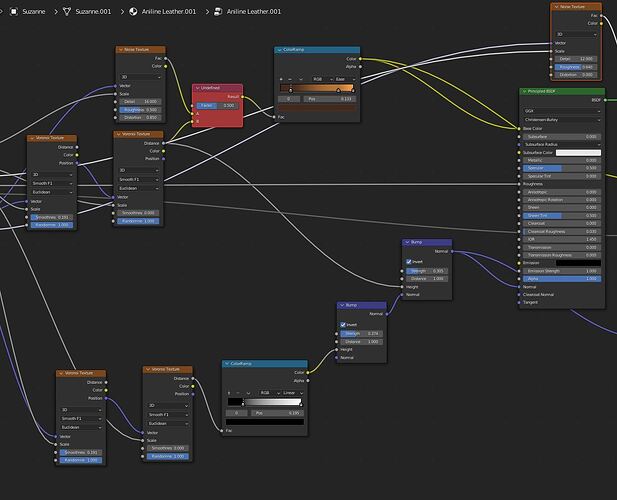Image resolution: width=617 pixels, height=500 pixels.
Task: Click the node tree icon in breadcrumb
Action: (218, 11)
